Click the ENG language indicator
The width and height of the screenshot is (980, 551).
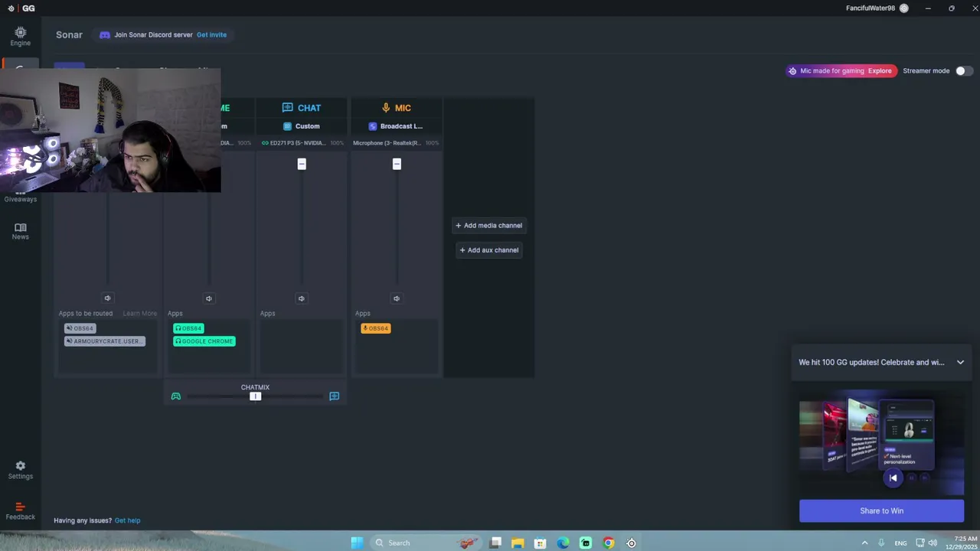[900, 543]
